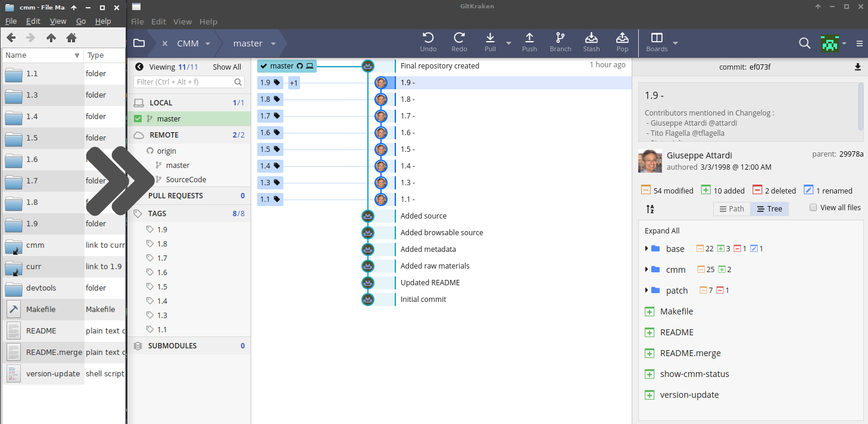
Task: Push commits with the Push icon
Action: [529, 38]
